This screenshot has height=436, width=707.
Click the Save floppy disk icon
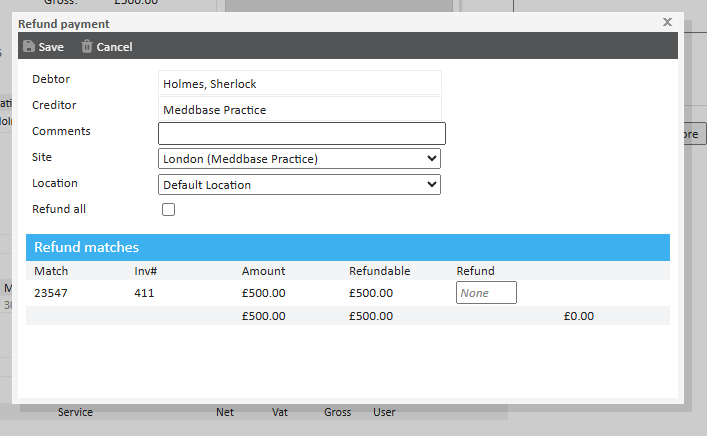[28, 46]
